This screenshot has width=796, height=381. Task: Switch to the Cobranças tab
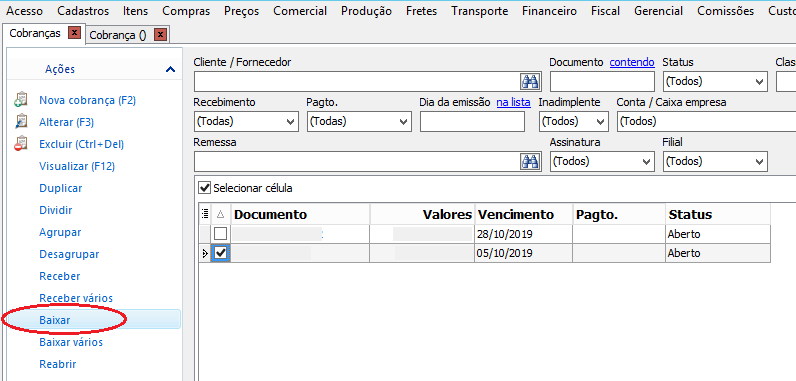pos(35,33)
